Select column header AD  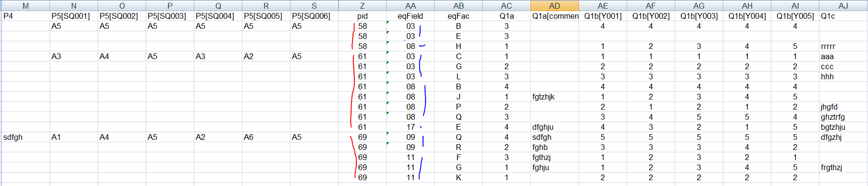tap(554, 6)
